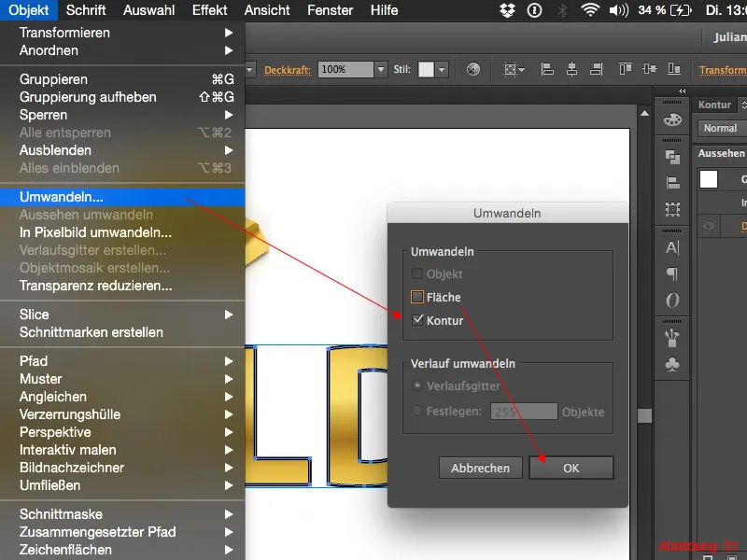
Task: Switch to the Kontur panel tab
Action: [x=714, y=105]
